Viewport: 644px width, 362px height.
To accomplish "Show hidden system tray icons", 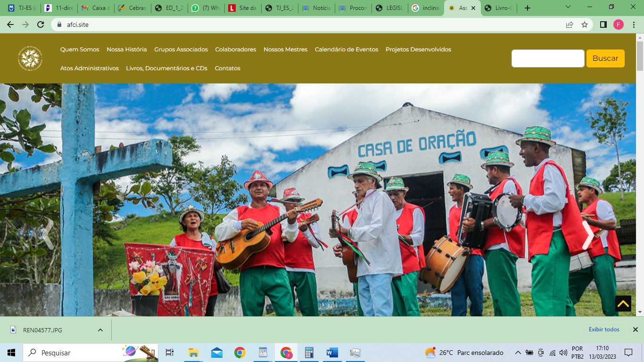I will (518, 353).
